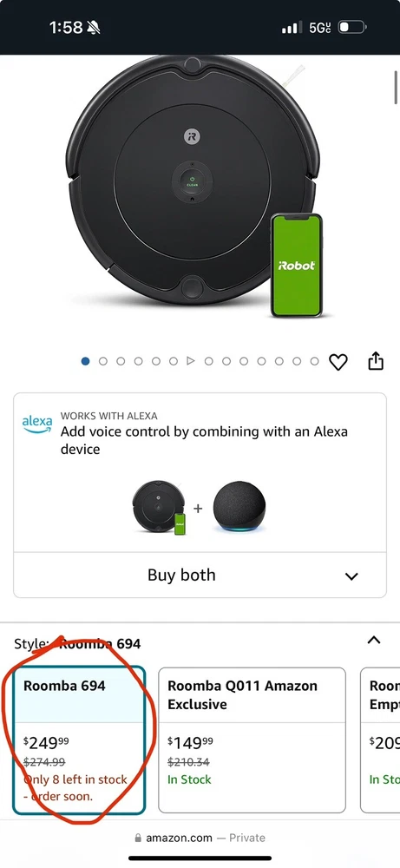Tap the Alexa logo icon

[37, 424]
